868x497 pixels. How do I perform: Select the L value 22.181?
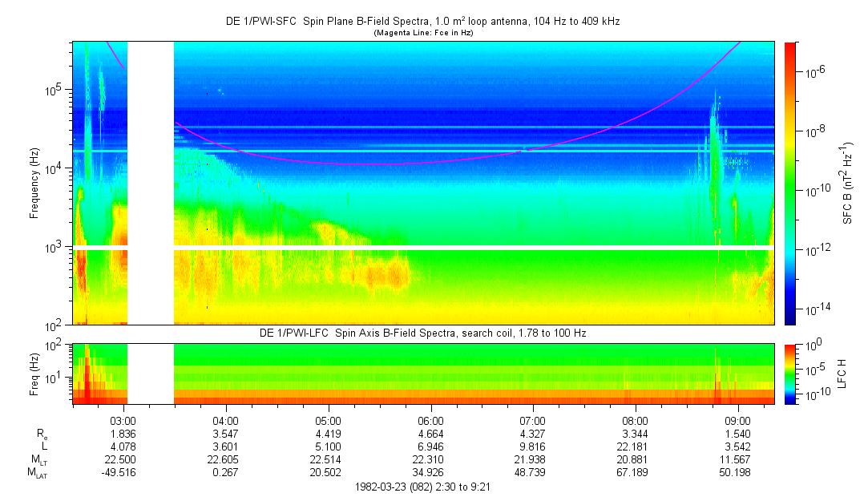tap(636, 446)
